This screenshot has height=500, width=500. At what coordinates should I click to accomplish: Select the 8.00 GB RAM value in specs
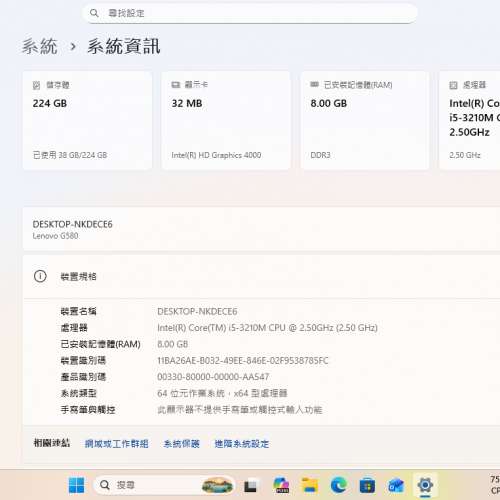[173, 344]
